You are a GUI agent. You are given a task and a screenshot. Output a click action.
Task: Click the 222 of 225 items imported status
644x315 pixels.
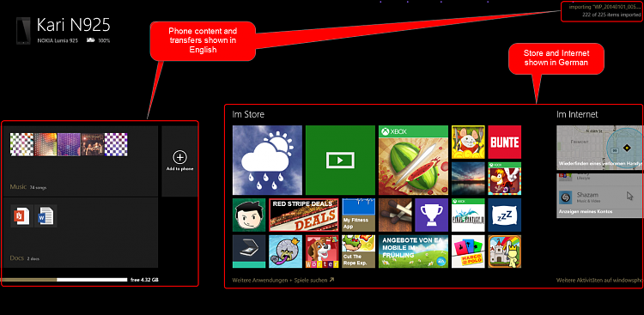coord(611,15)
